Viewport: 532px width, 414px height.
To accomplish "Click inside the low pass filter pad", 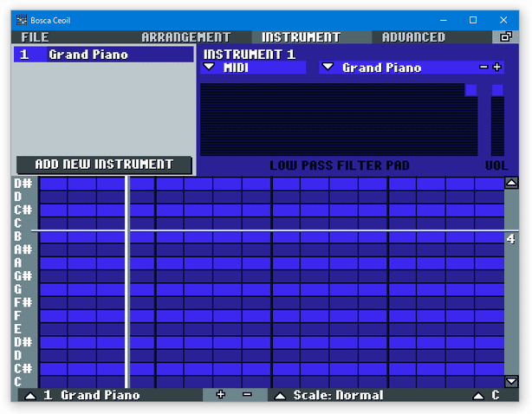I will pyautogui.click(x=339, y=120).
